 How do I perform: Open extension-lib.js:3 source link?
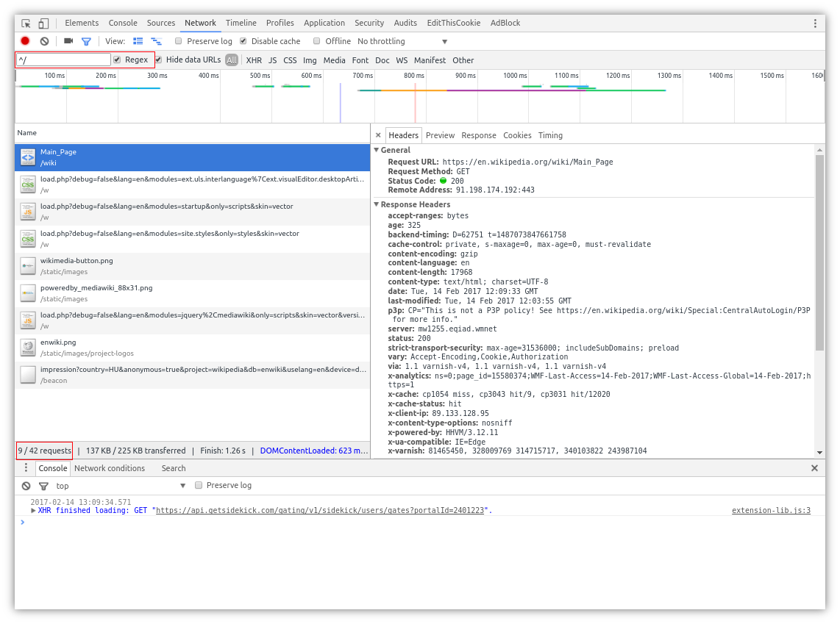(x=771, y=511)
